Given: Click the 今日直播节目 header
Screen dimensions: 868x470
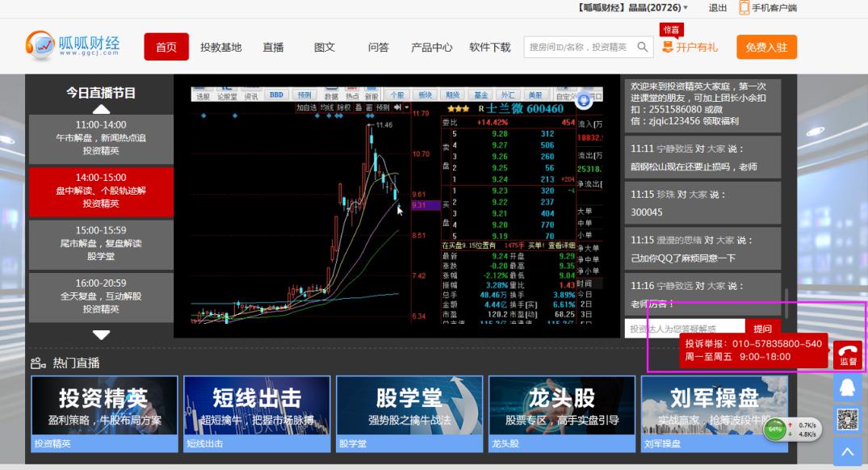Looking at the screenshot, I should click(101, 92).
